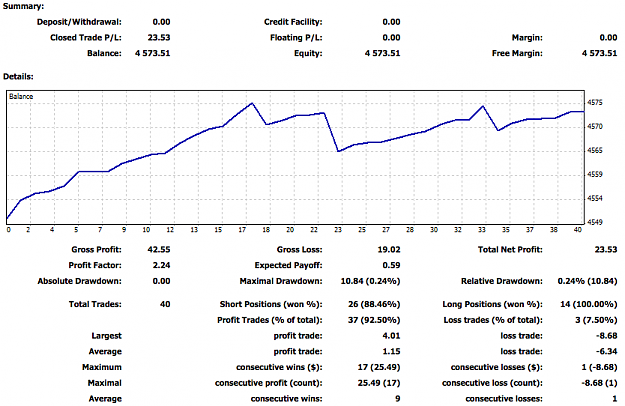Screen dimensions: 625x406
Task: Click the 4570 y-axis label on the chart
Action: [595, 127]
